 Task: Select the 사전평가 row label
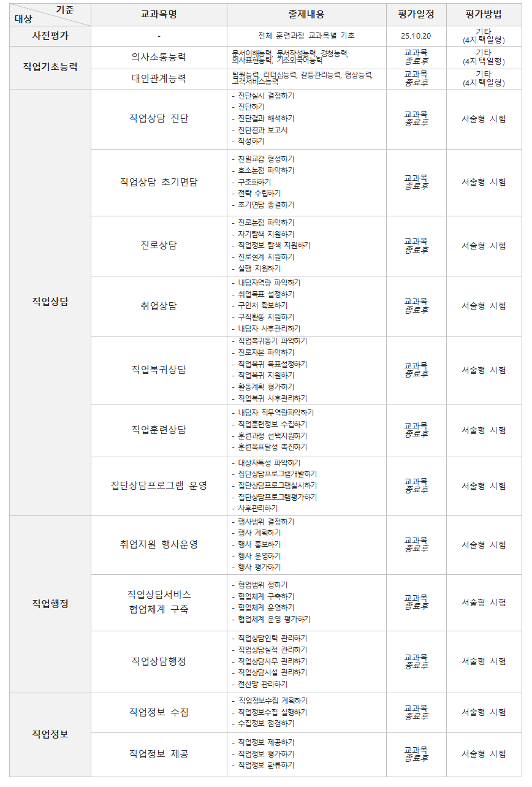(50, 36)
